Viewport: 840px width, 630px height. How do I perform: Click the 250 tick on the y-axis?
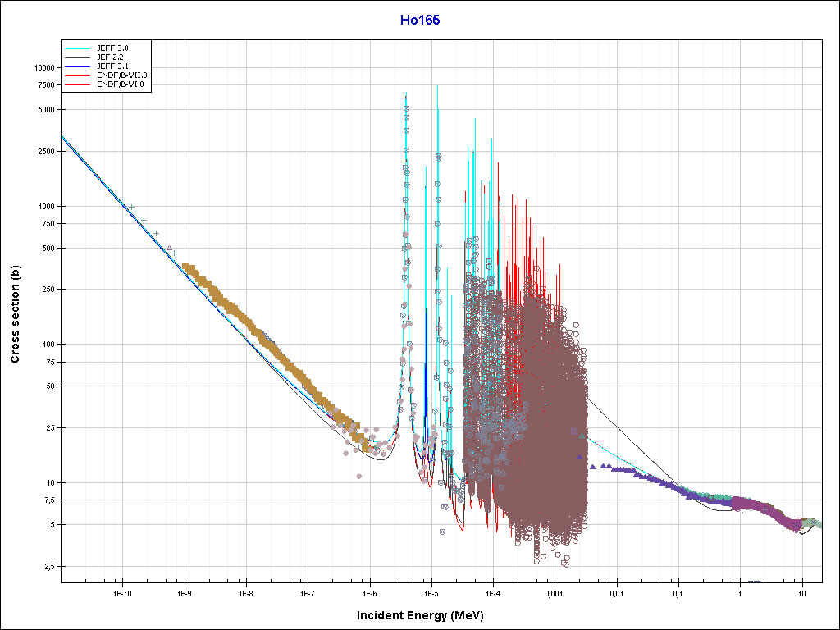pyautogui.click(x=46, y=289)
